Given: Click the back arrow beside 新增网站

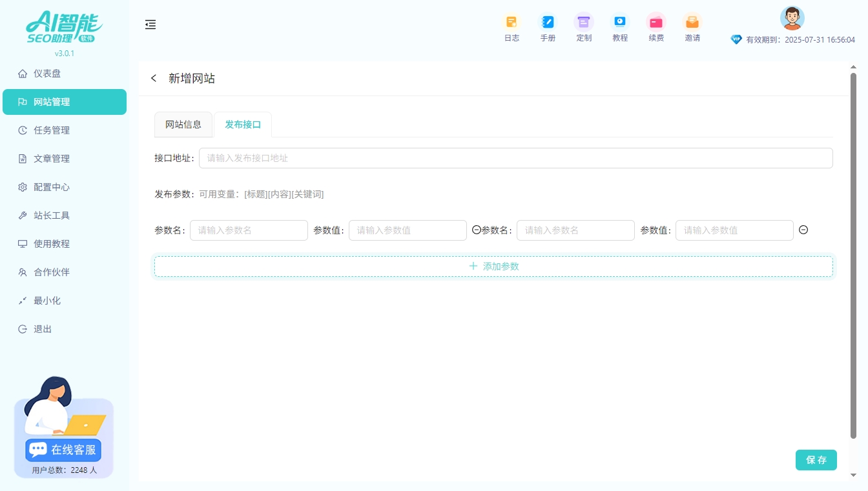Looking at the screenshot, I should pyautogui.click(x=154, y=77).
